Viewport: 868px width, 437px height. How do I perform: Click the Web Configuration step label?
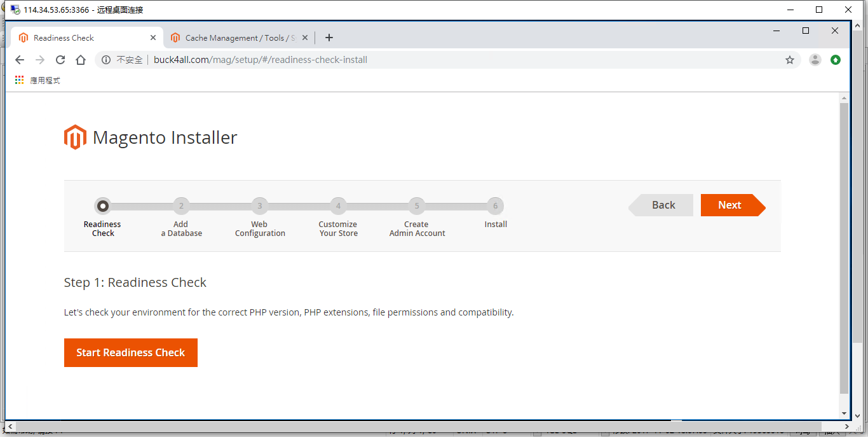tap(260, 229)
